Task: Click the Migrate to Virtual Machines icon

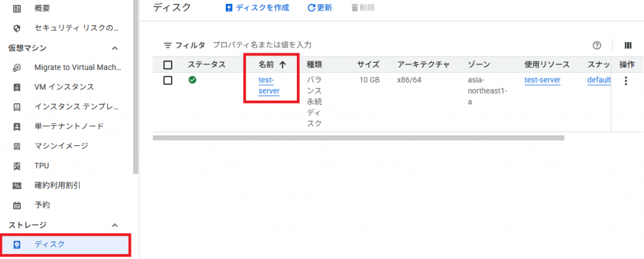Action: click(x=17, y=67)
